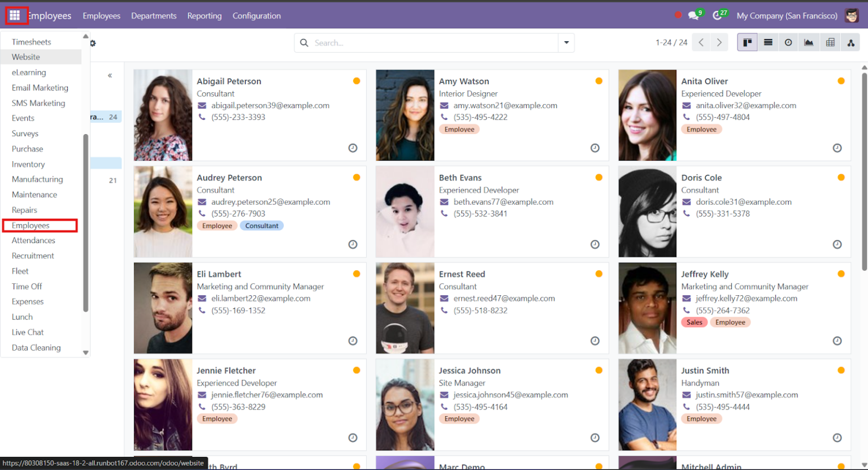
Task: Open the pivot table view
Action: click(x=830, y=42)
